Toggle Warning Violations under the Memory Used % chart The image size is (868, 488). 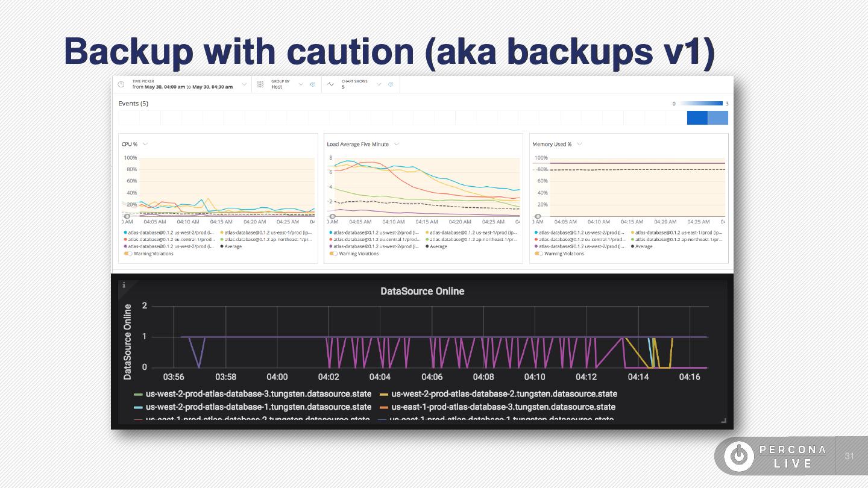[x=538, y=254]
